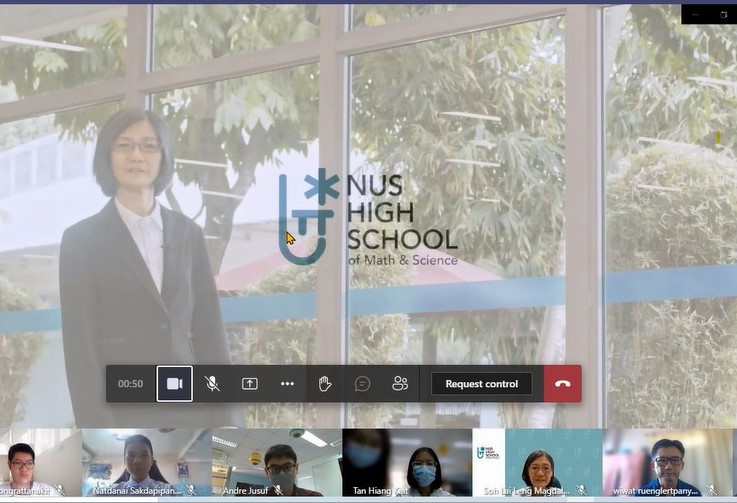Click the Natdanai Sakdapipan name label
Image resolution: width=737 pixels, height=503 pixels.
(137, 491)
